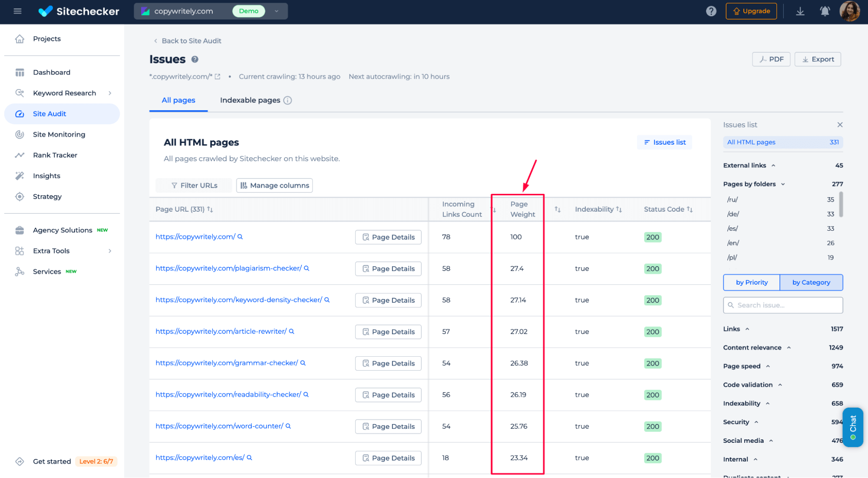Image resolution: width=868 pixels, height=478 pixels.
Task: Open Manage columns
Action: (274, 186)
